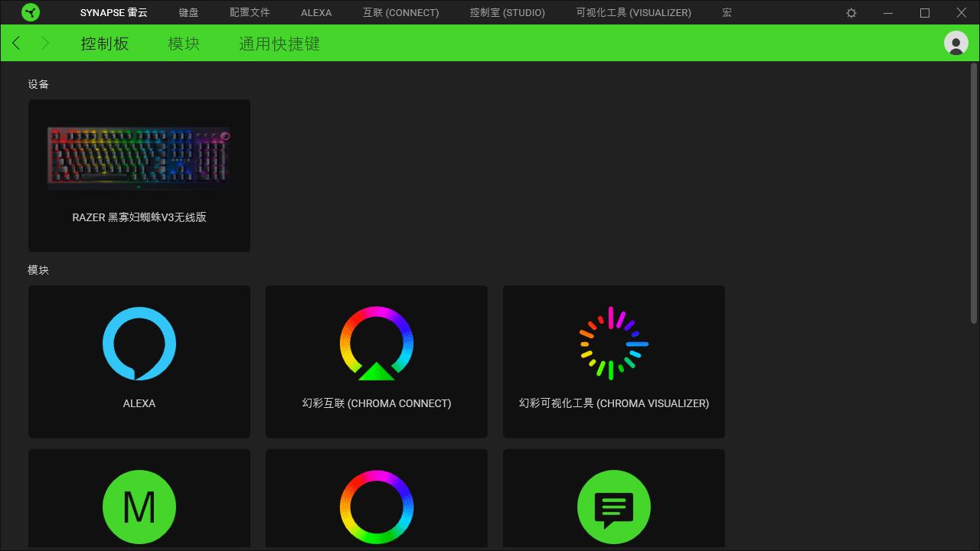Image resolution: width=980 pixels, height=551 pixels.
Task: Click the 模块 section heading
Action: pos(38,270)
